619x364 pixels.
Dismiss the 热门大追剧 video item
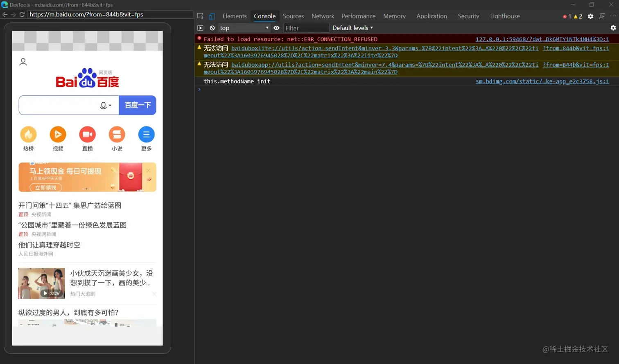pyautogui.click(x=154, y=294)
